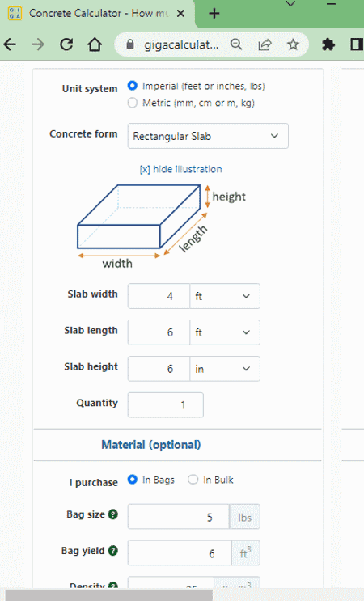Open the Concrete form dropdown
The height and width of the screenshot is (601, 364).
(208, 136)
